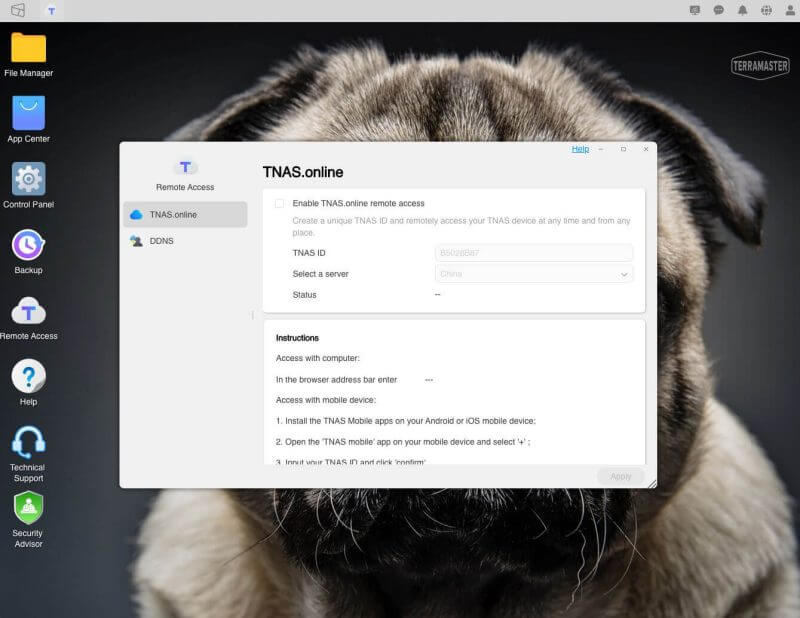This screenshot has height=618, width=800.
Task: Open the globe language icon in top bar
Action: pyautogui.click(x=766, y=10)
